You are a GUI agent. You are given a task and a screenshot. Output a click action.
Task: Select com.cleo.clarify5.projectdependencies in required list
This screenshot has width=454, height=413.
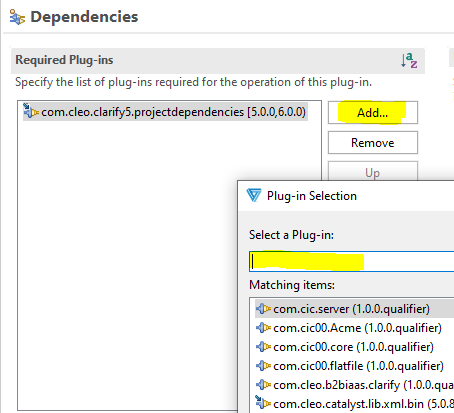pyautogui.click(x=165, y=112)
